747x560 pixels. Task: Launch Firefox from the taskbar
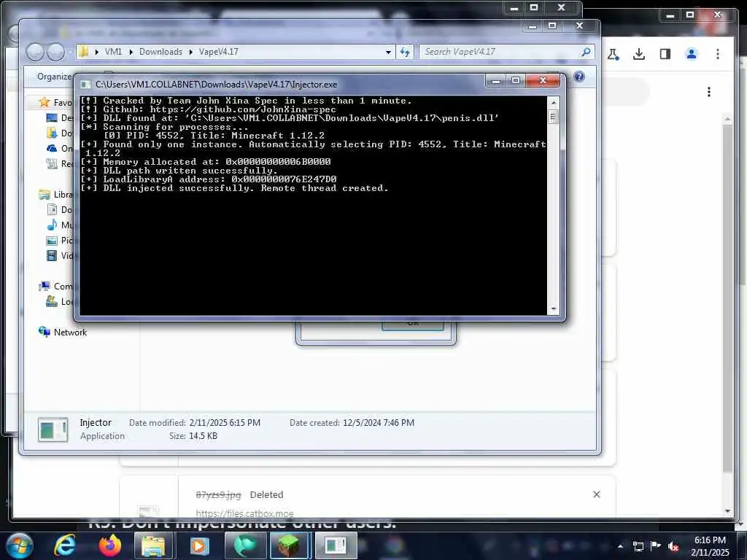[x=109, y=545]
